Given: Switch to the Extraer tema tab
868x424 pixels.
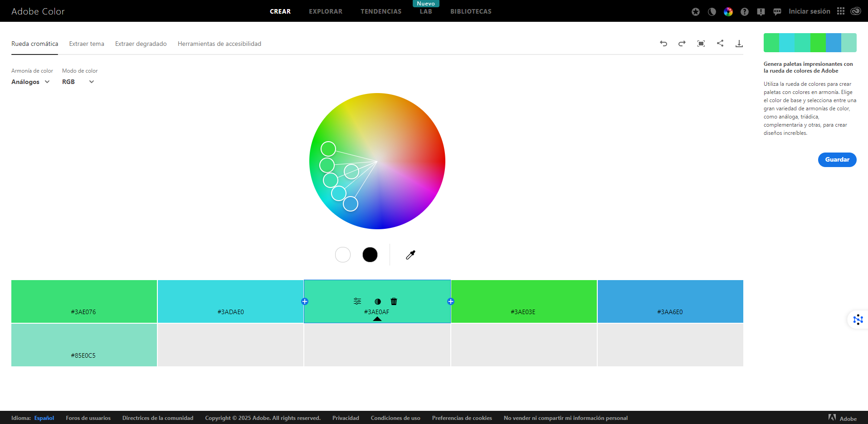Looking at the screenshot, I should click(87, 44).
